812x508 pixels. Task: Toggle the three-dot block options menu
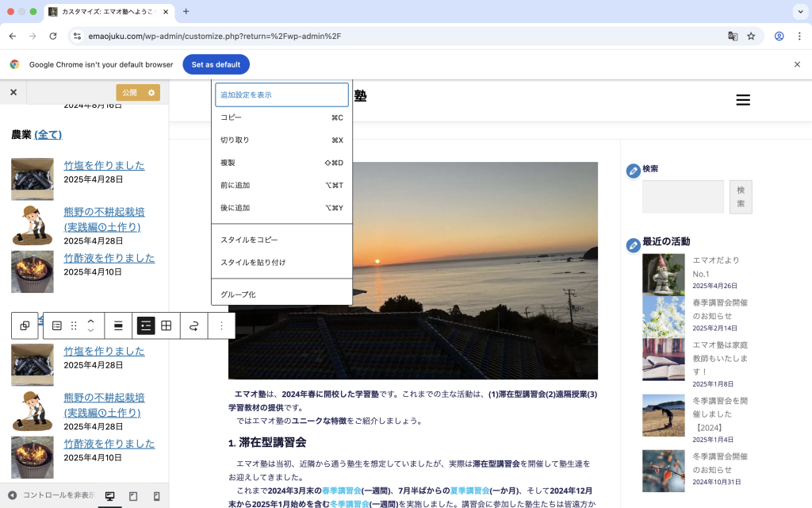click(x=221, y=325)
